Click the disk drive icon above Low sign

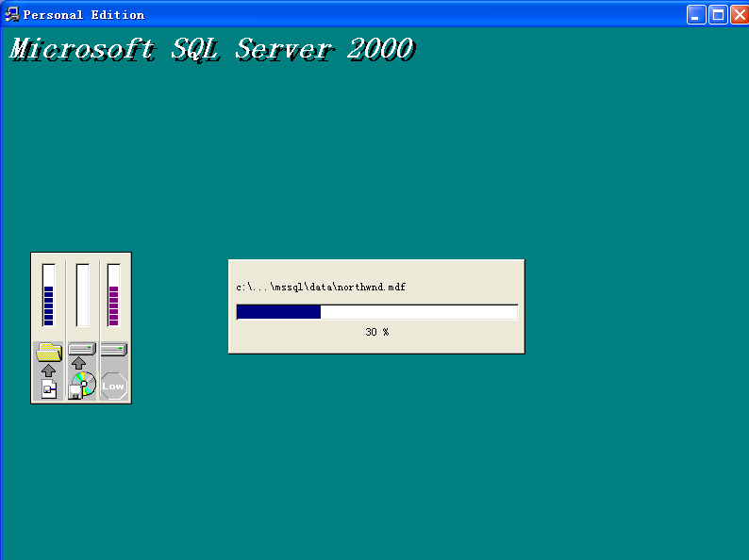(114, 350)
